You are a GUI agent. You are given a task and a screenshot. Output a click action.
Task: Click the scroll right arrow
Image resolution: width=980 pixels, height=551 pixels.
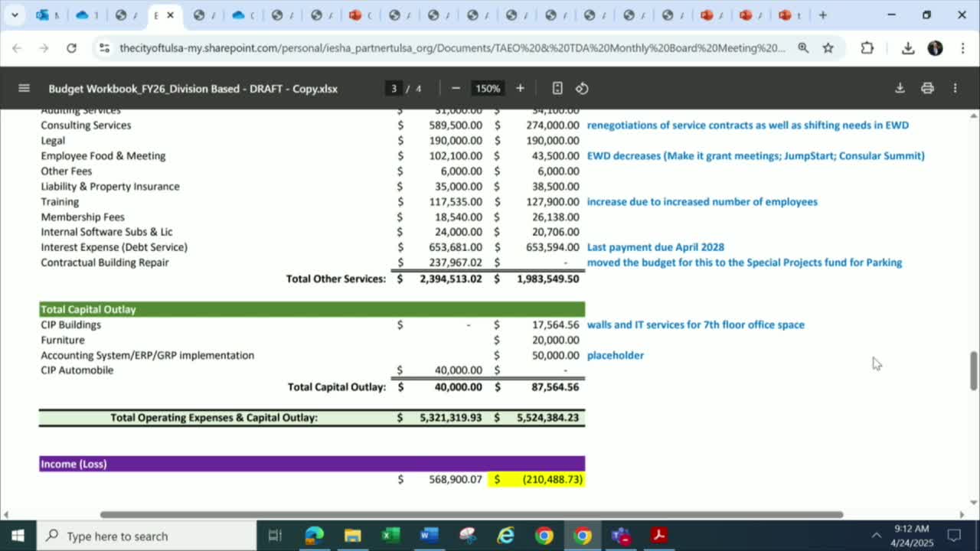tap(962, 515)
